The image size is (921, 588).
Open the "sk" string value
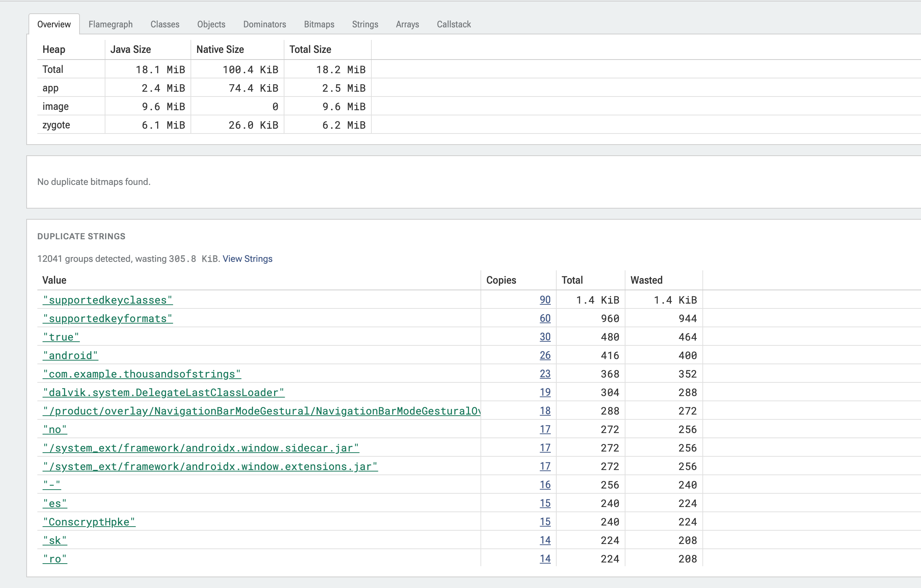click(x=55, y=540)
